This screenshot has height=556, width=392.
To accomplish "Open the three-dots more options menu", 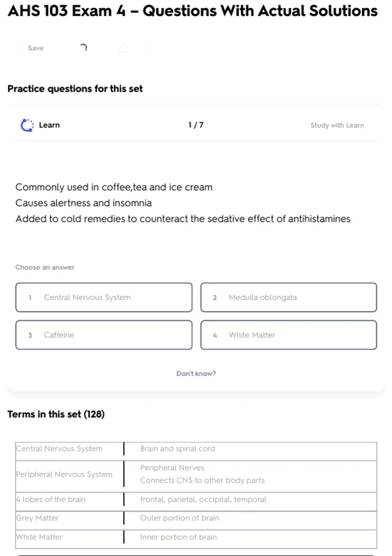I will (147, 48).
